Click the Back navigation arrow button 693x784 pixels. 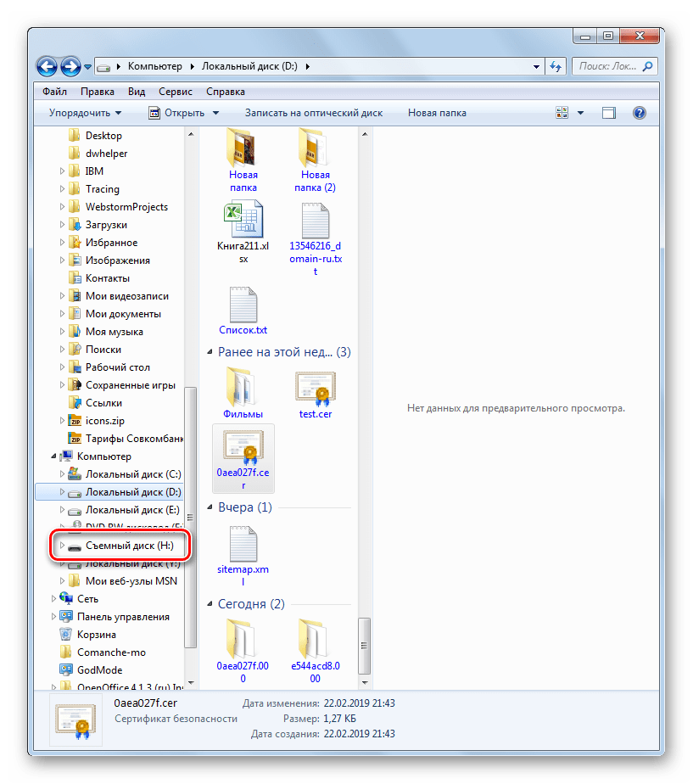pyautogui.click(x=48, y=65)
